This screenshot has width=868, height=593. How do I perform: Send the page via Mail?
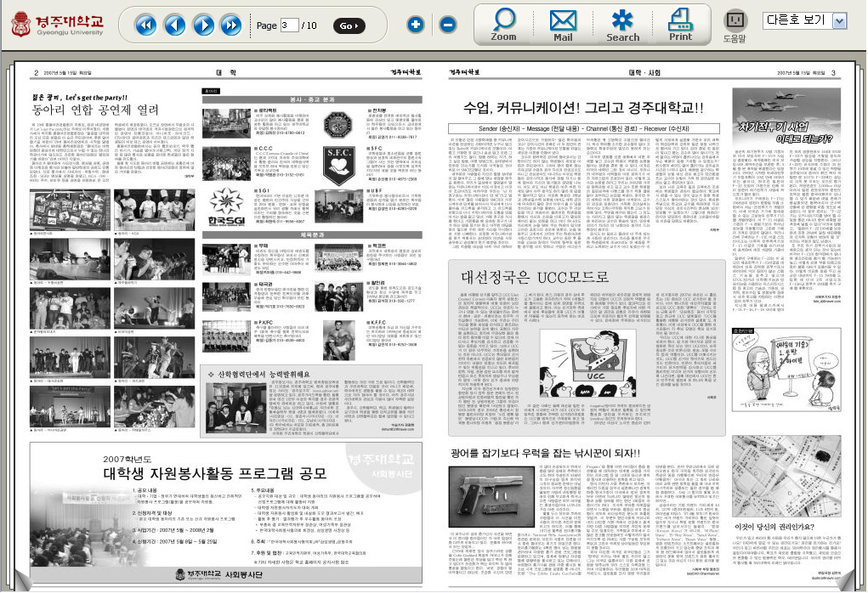(563, 25)
